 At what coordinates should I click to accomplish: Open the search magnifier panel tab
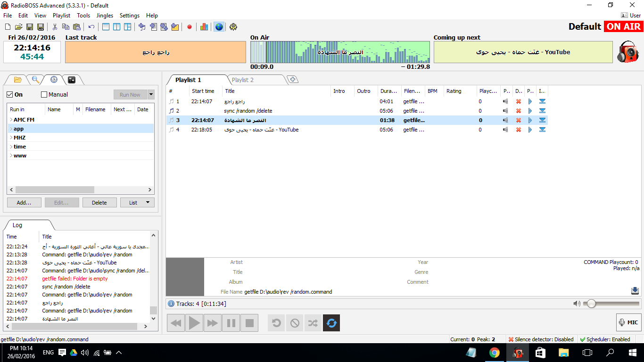tap(36, 80)
